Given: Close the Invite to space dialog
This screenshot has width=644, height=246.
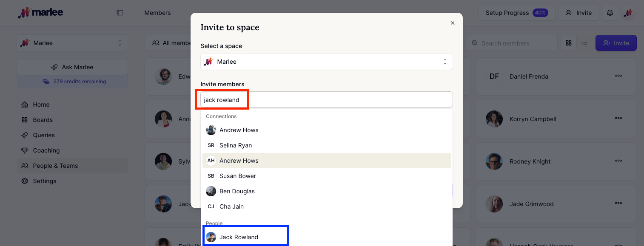Looking at the screenshot, I should [x=453, y=23].
